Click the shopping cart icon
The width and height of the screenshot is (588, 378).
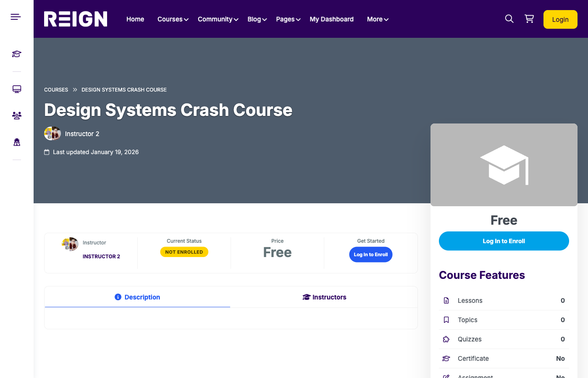click(x=529, y=18)
